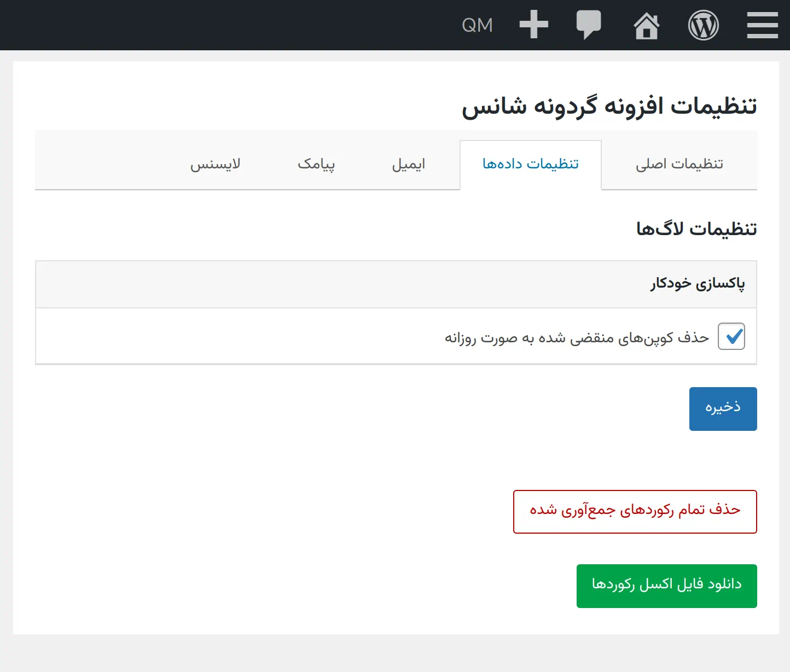Select the پیامک (SMS) tab
This screenshot has height=672, width=790.
click(317, 164)
